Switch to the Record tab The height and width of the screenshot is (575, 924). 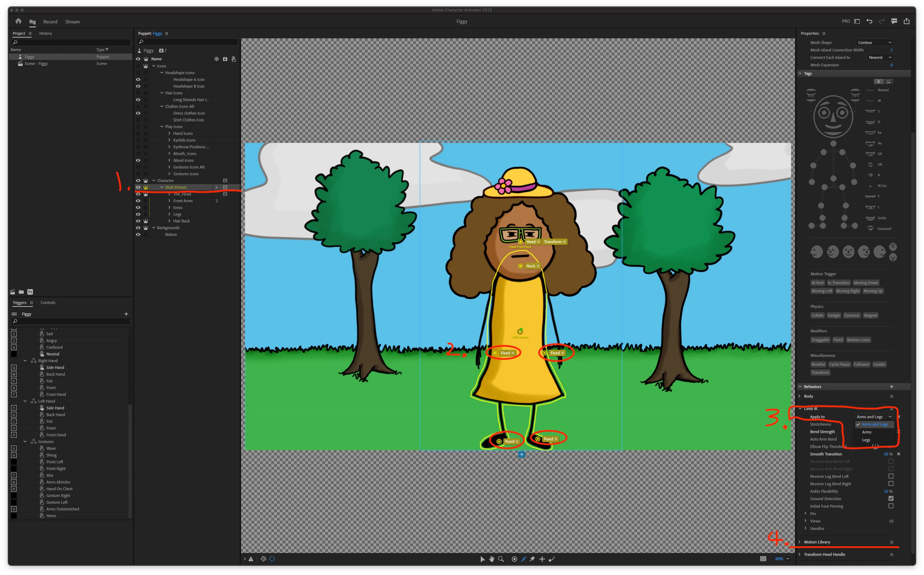(x=50, y=22)
